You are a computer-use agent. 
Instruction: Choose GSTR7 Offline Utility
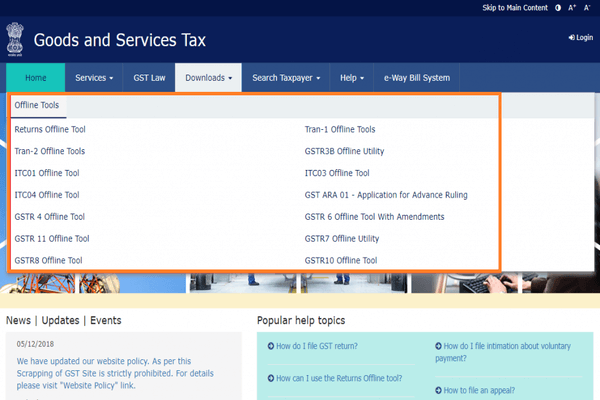coord(342,238)
